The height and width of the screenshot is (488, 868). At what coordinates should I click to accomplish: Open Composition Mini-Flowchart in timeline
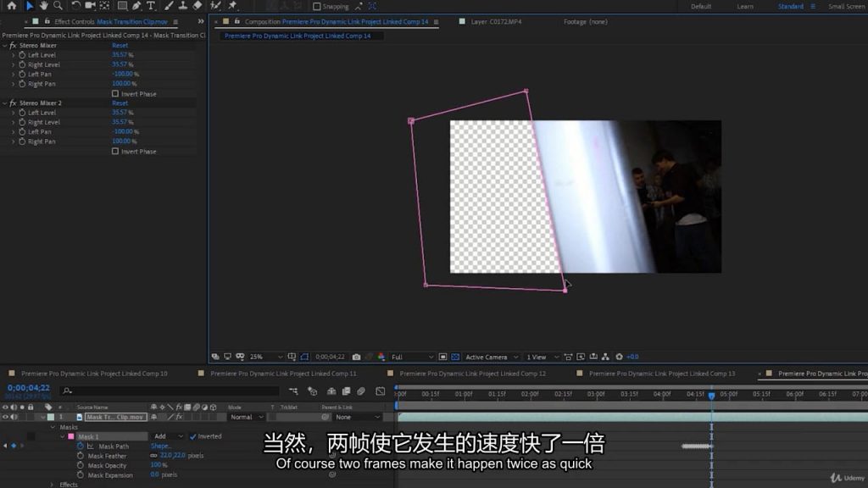293,391
